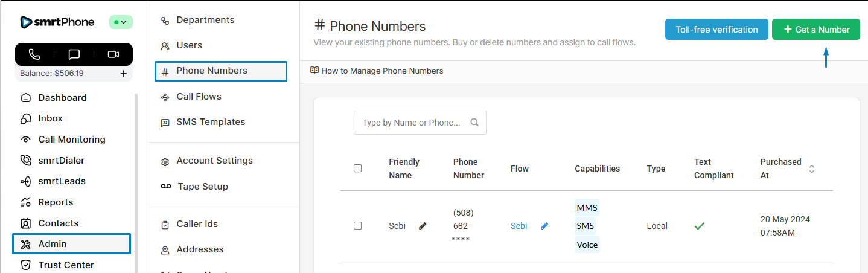Screen dimensions: 868x273
Task: Sort by Purchased At arrows
Action: pyautogui.click(x=812, y=169)
